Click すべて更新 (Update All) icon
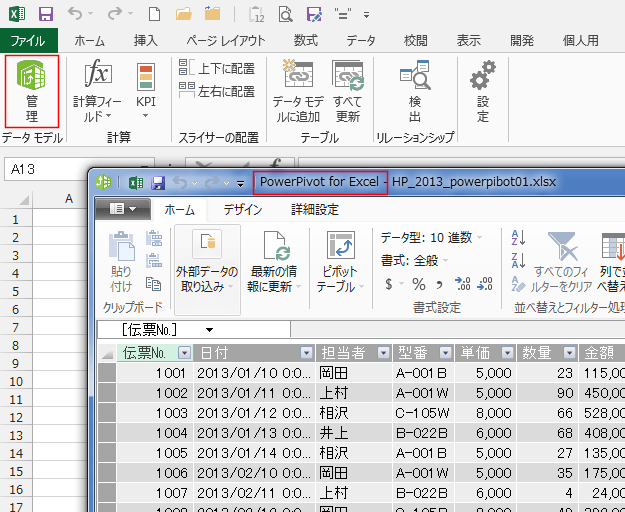The height and width of the screenshot is (512, 625). coord(347,90)
